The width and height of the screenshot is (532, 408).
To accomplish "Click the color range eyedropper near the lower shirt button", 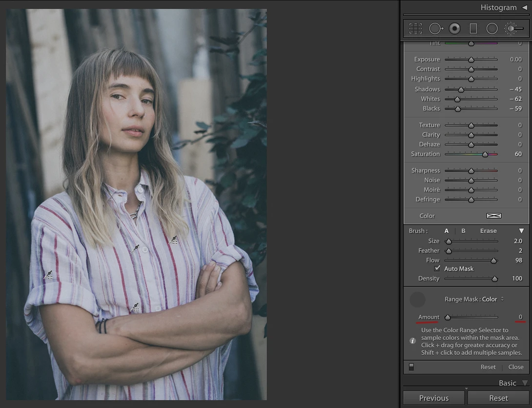I will 135,307.
